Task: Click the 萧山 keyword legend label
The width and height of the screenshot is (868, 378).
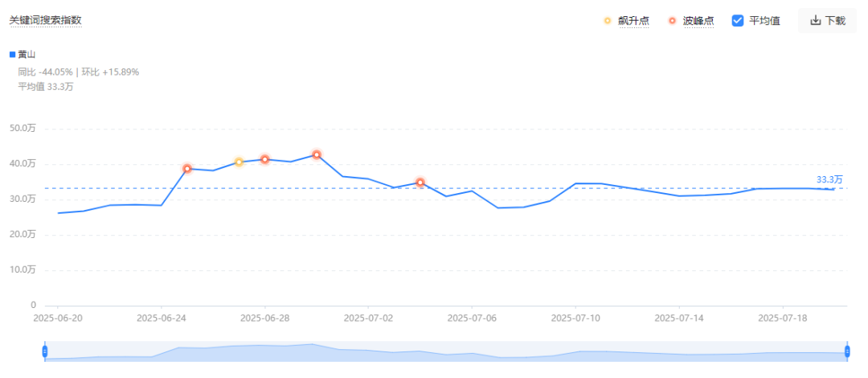Action: (x=27, y=55)
